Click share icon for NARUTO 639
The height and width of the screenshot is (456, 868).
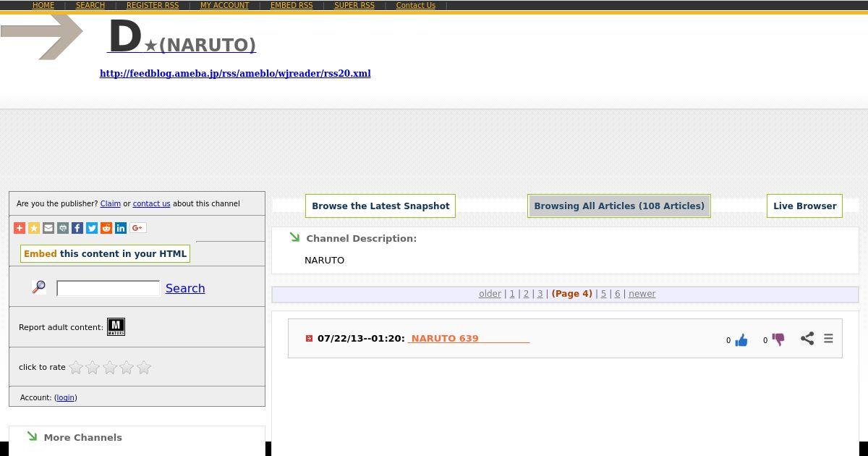807,338
